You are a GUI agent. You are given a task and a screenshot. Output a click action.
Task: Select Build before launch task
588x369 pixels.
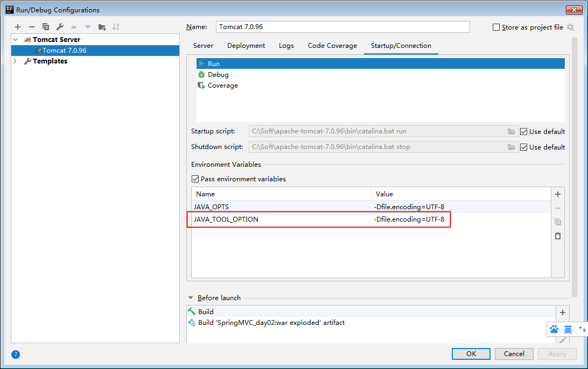pyautogui.click(x=371, y=311)
